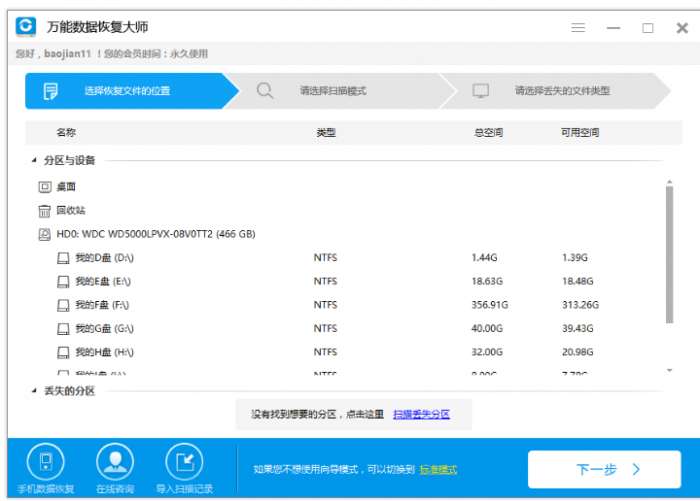
Task: Click the partition list scrollbar thumb
Action: 669,255
